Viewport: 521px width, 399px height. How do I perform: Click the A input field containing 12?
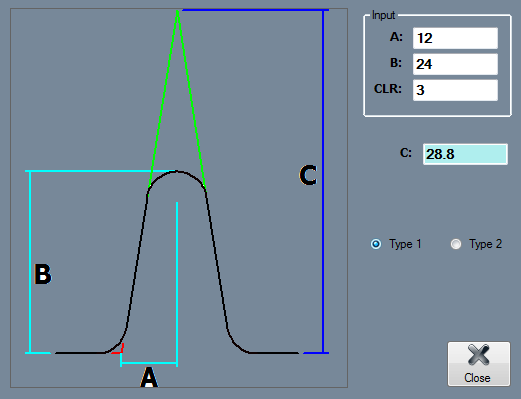tap(455, 38)
